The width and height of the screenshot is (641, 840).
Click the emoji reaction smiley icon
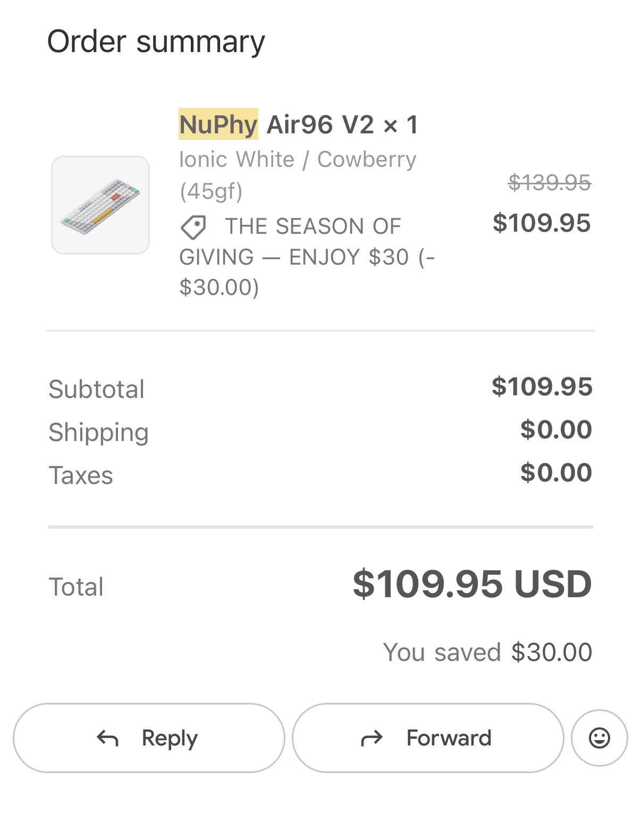599,737
